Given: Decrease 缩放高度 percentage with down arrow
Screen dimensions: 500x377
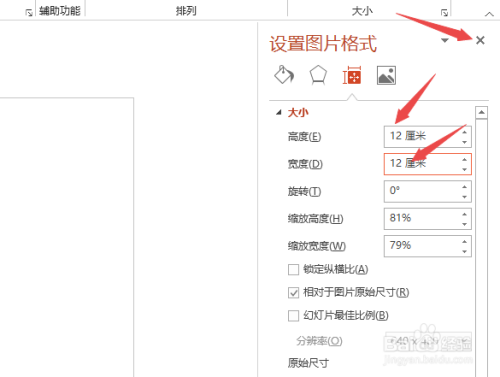Looking at the screenshot, I should [x=465, y=224].
